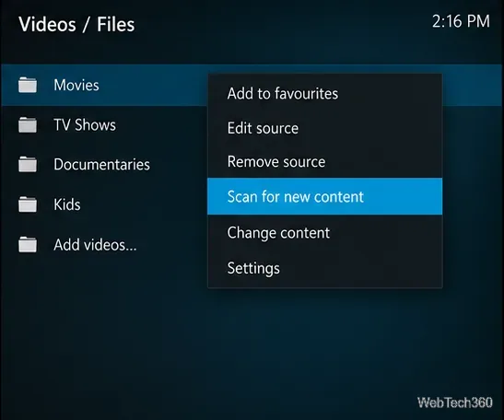This screenshot has height=420, width=504.
Task: Click the Movies folder icon
Action: tap(28, 85)
